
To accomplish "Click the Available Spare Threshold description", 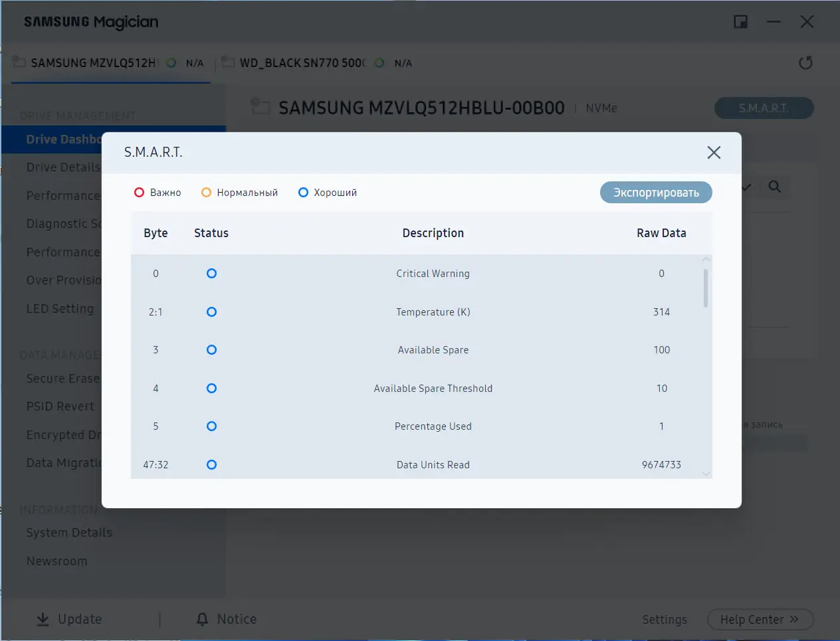I will (x=433, y=389).
